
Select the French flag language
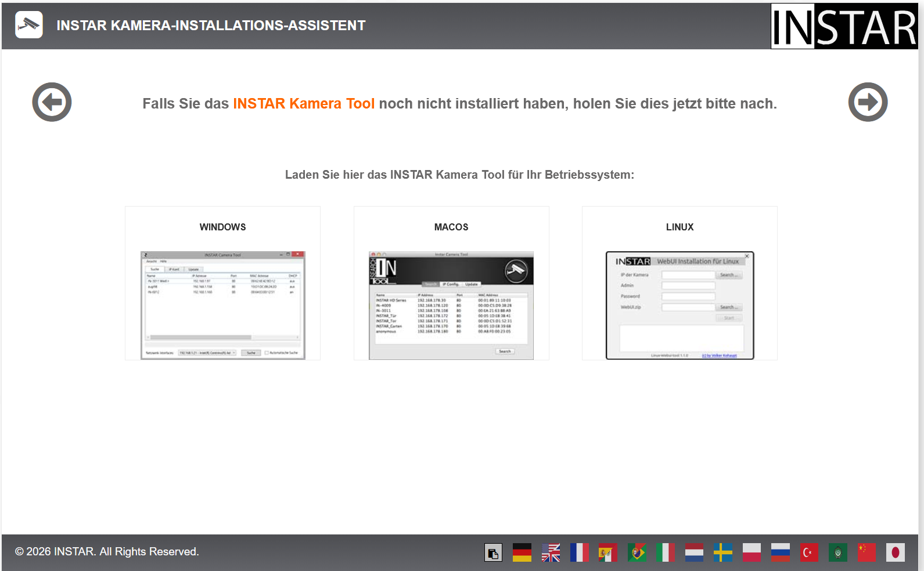[579, 552]
